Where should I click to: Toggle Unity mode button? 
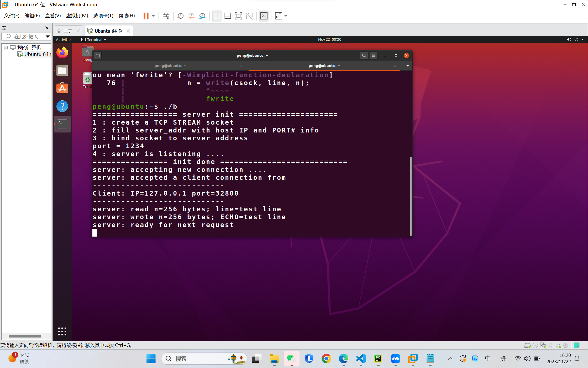249,16
